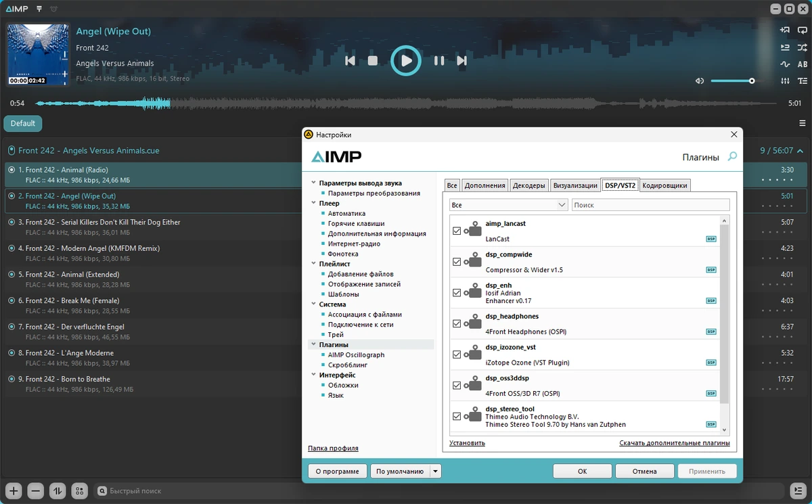Click the AIMP logo in the main title bar
Viewport: 812px width, 504px height.
(x=16, y=9)
